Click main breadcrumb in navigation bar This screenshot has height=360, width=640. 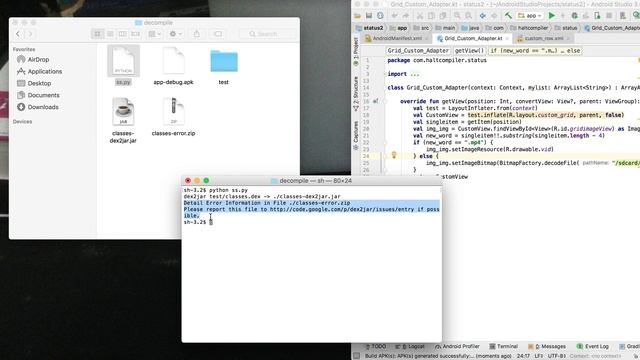[x=445, y=28]
